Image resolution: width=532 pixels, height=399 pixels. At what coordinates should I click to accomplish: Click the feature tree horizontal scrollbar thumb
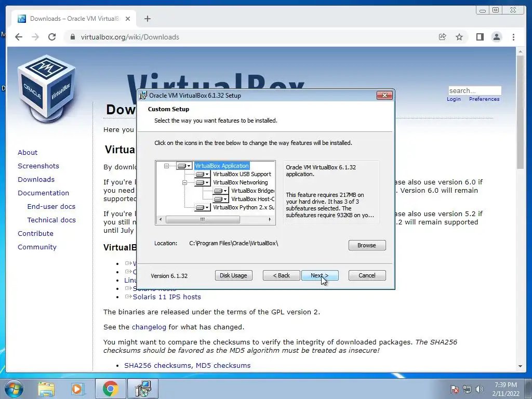click(203, 220)
